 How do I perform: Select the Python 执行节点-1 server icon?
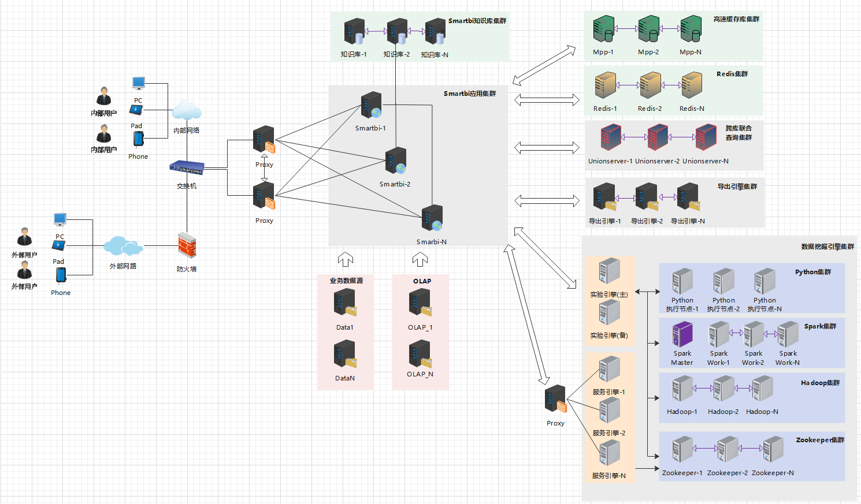[x=682, y=281]
